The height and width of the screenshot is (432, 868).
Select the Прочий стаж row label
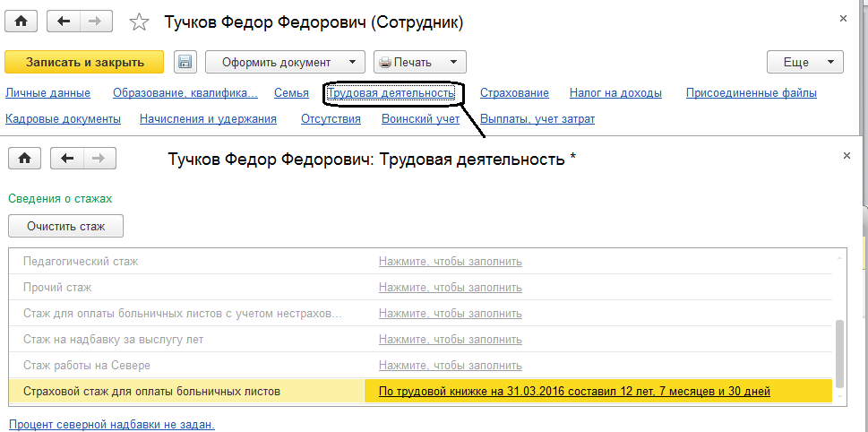[x=57, y=288]
